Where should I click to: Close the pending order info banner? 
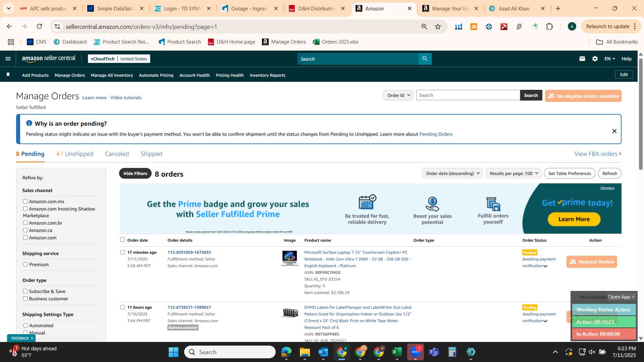[x=614, y=131]
